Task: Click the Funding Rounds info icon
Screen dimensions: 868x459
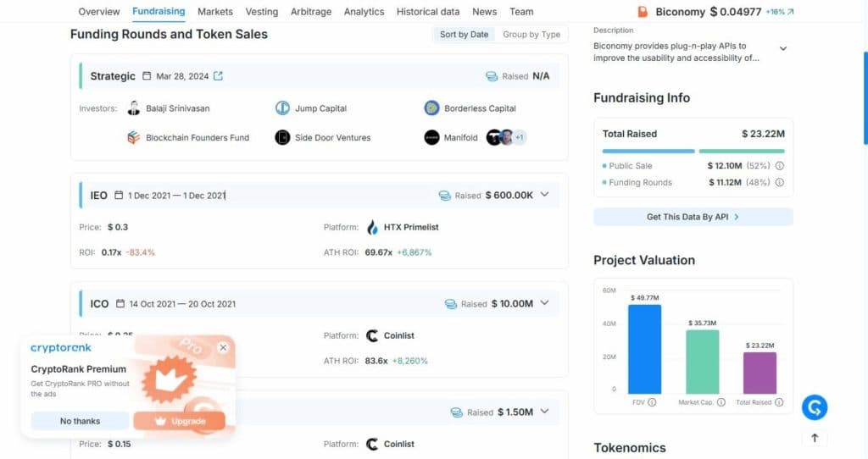Action: [780, 182]
